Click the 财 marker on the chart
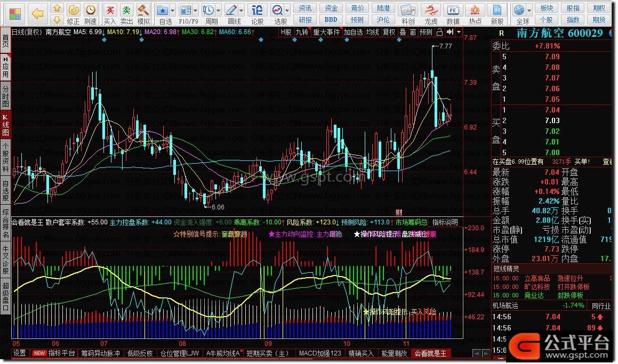The image size is (618, 364). [399, 213]
